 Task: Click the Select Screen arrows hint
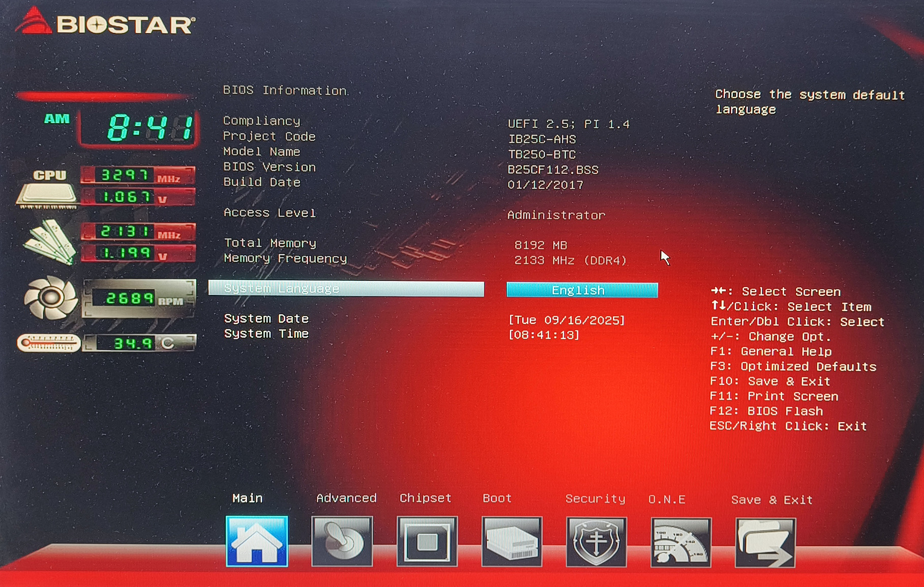pos(776,291)
